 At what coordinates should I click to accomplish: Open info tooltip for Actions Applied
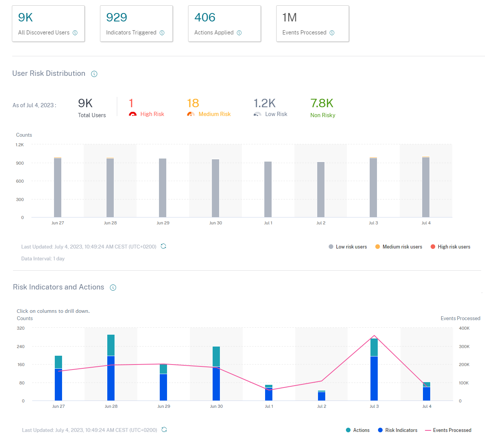click(x=239, y=33)
